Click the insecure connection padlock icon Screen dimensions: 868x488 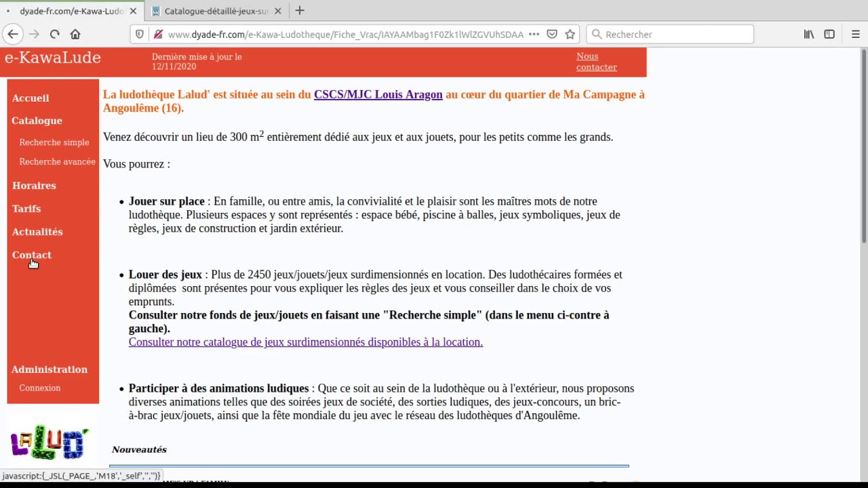[x=157, y=34]
